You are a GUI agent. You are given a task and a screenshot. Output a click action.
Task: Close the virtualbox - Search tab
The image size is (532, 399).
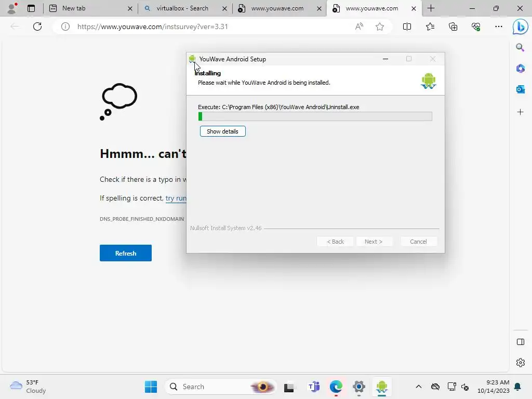[224, 8]
